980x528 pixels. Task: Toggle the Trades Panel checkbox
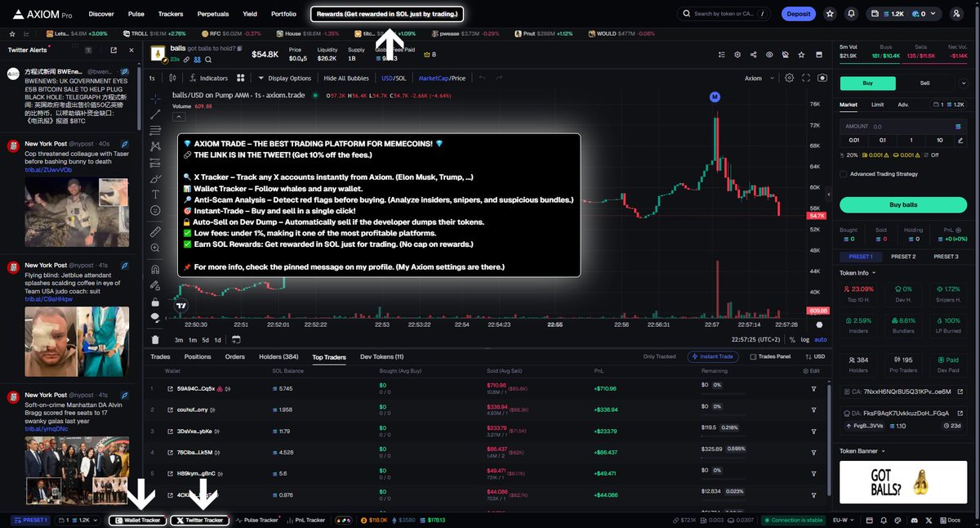coord(754,356)
